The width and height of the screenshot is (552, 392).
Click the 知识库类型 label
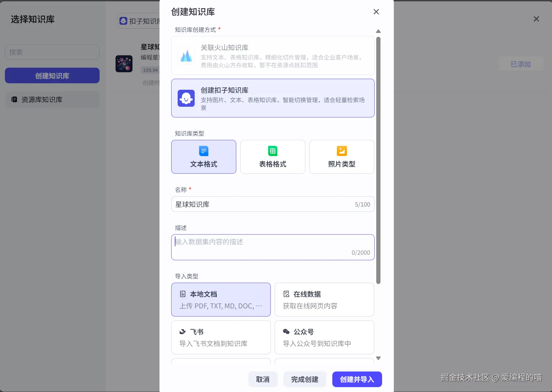tap(189, 133)
